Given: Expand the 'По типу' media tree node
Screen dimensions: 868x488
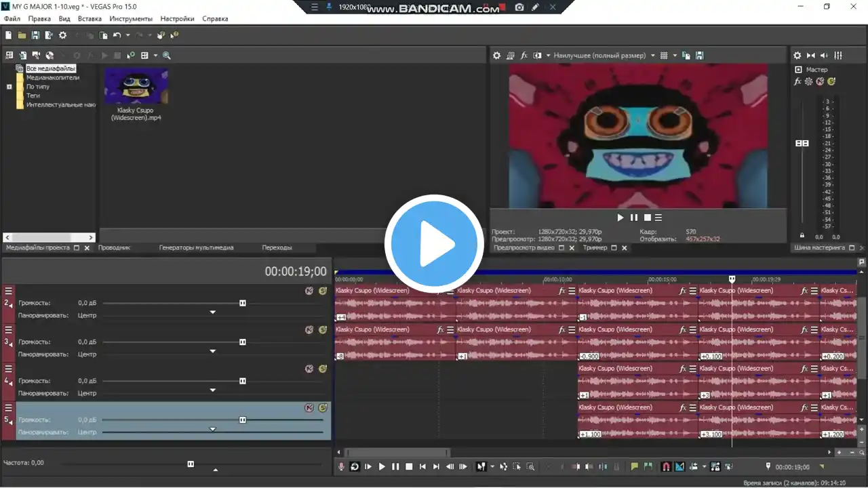Looking at the screenshot, I should pyautogui.click(x=9, y=87).
